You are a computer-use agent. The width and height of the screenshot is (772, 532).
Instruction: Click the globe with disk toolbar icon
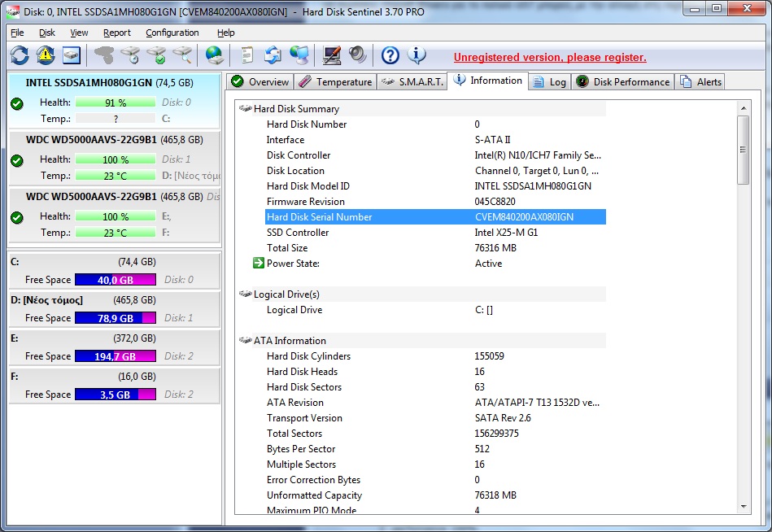pos(215,55)
